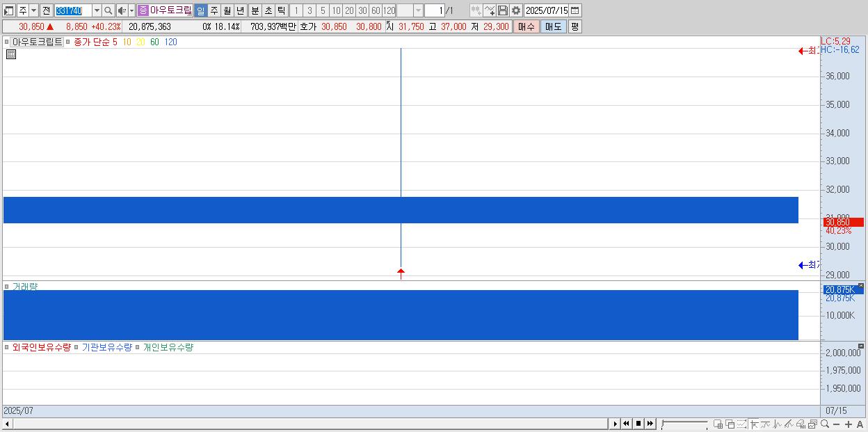
Task: Click the data grid table icon in chart
Action: tap(11, 54)
